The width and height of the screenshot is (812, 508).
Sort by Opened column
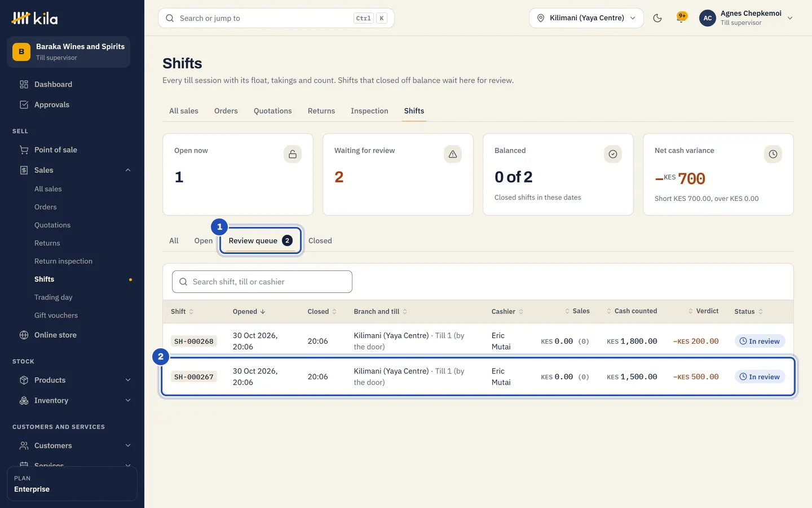[249, 312]
